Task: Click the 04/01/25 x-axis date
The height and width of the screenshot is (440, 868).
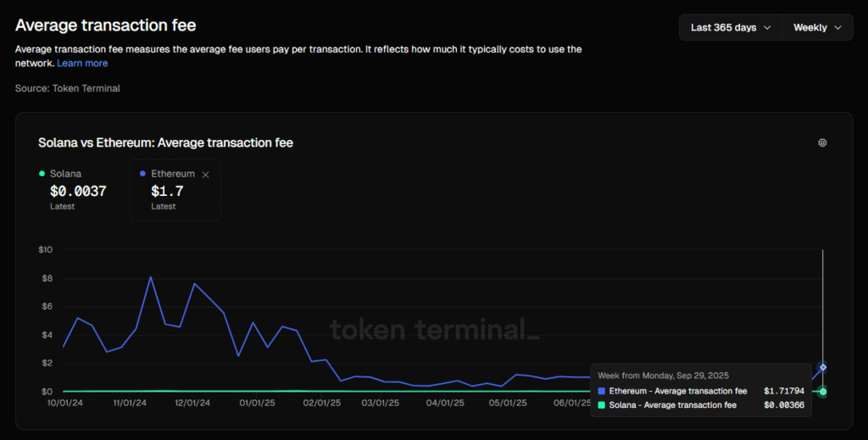Action: pyautogui.click(x=445, y=403)
